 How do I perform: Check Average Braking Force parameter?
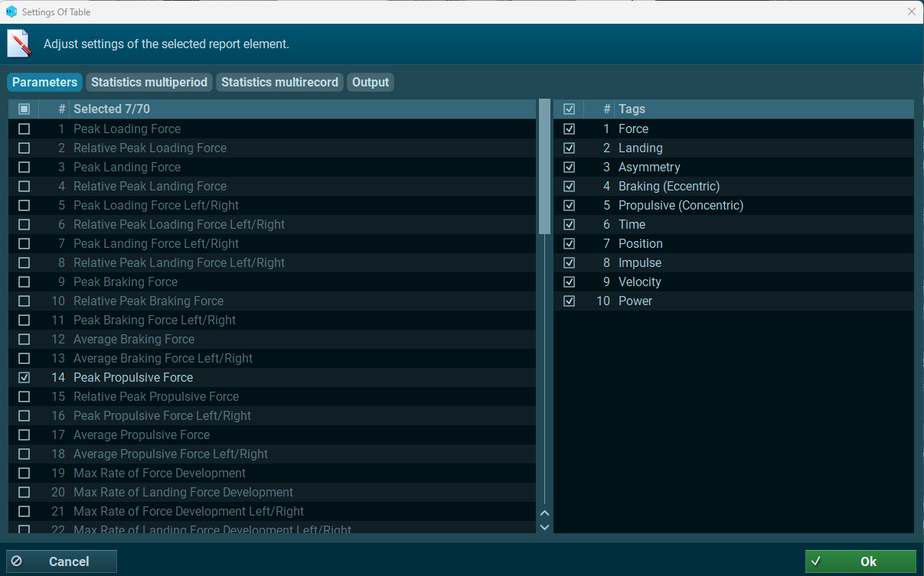(x=24, y=339)
